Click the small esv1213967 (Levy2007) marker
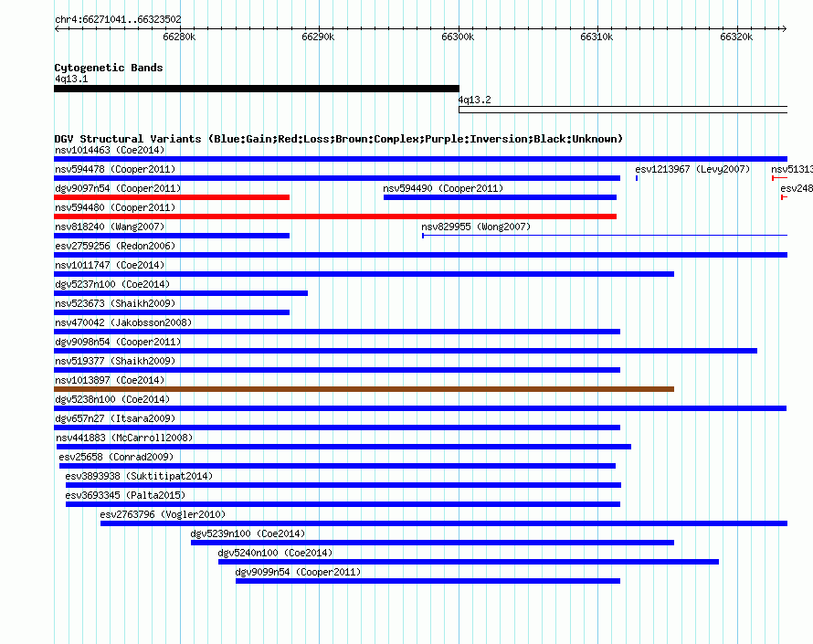The image size is (813, 644). tap(637, 178)
